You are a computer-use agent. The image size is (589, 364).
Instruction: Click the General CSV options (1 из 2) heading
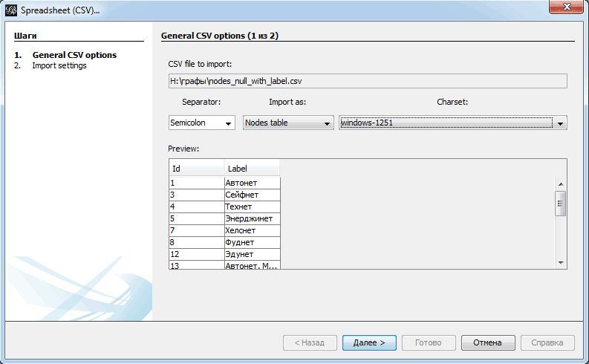[220, 36]
